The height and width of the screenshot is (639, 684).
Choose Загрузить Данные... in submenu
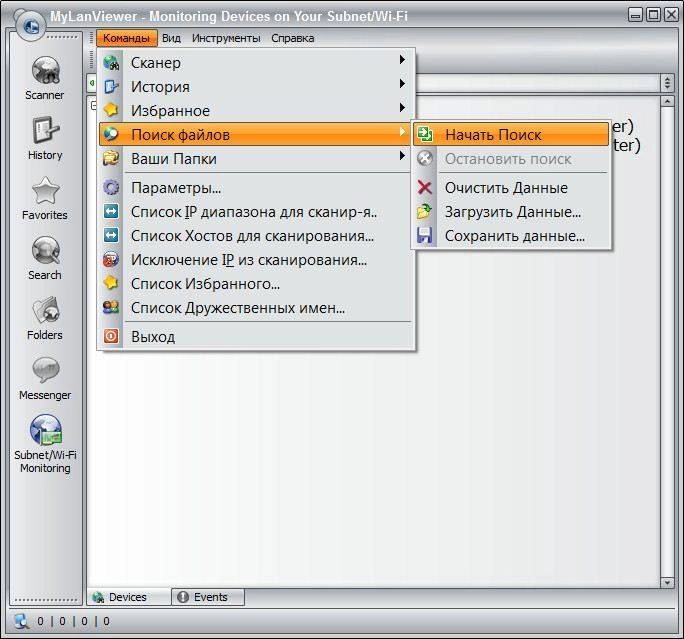511,212
